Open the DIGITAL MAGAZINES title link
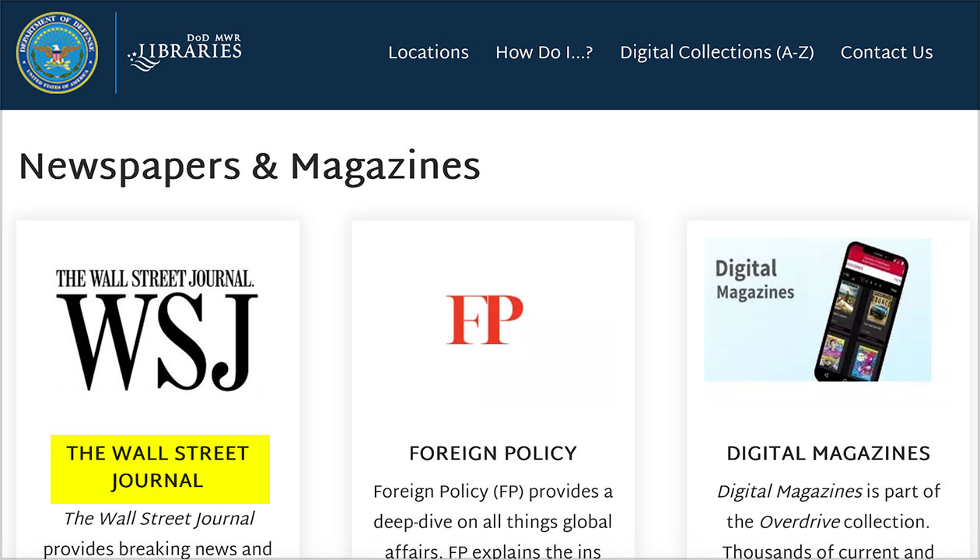The width and height of the screenshot is (980, 560). point(828,453)
